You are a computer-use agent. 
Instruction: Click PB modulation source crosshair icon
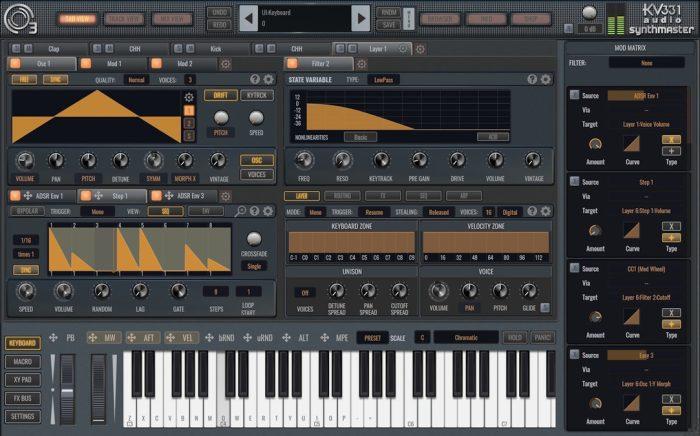(x=53, y=338)
